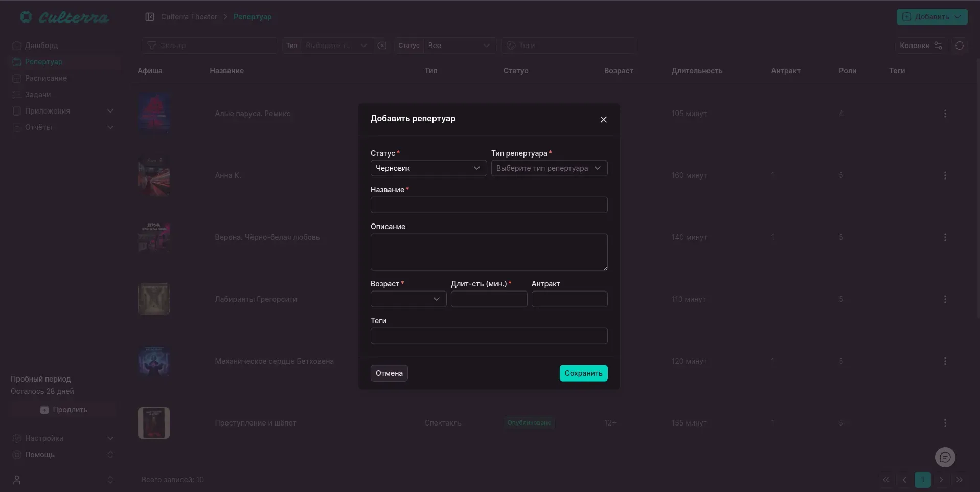
Task: Click the Алые паруса. Ремикс poster thumbnail
Action: point(154,114)
